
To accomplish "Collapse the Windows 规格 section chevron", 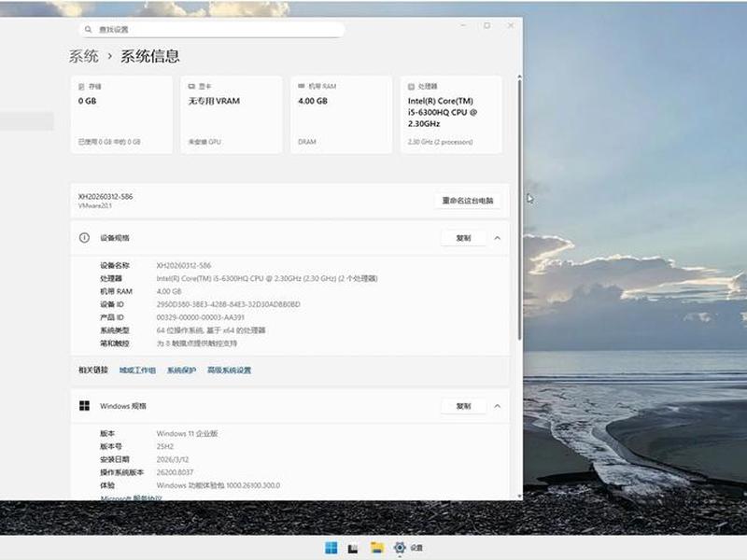I will [498, 406].
